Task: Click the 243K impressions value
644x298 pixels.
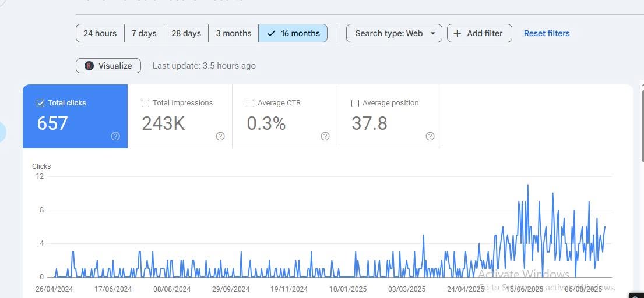Action: tap(163, 123)
